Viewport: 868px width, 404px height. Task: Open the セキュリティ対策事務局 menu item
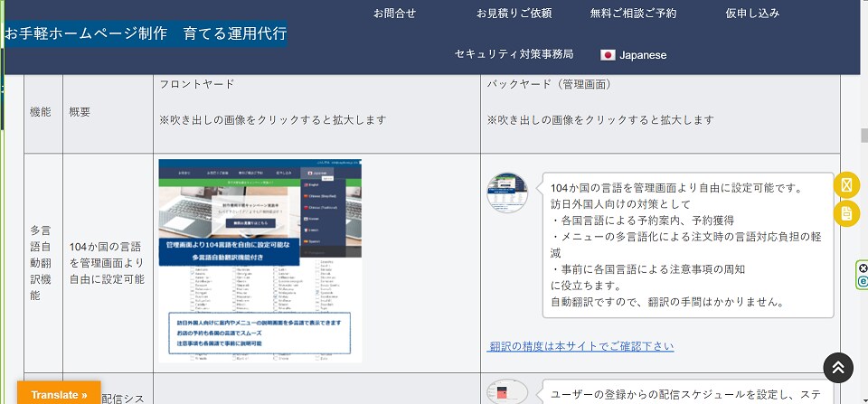(514, 54)
